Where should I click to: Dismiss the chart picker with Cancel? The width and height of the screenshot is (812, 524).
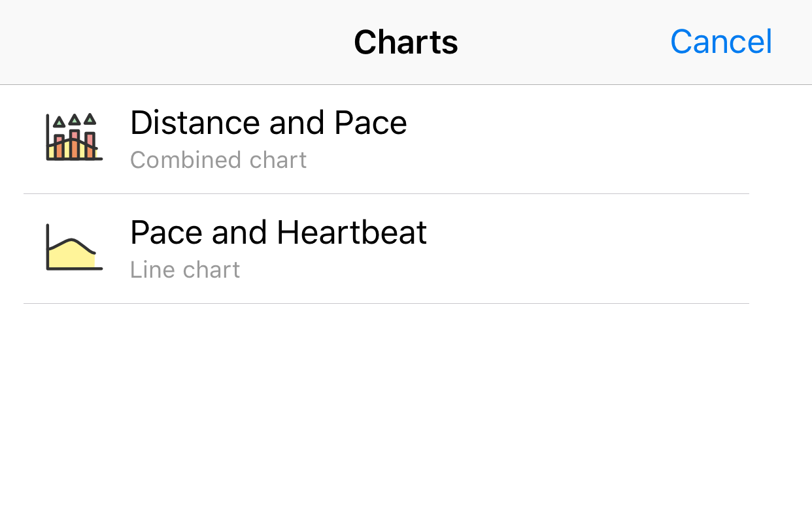720,42
